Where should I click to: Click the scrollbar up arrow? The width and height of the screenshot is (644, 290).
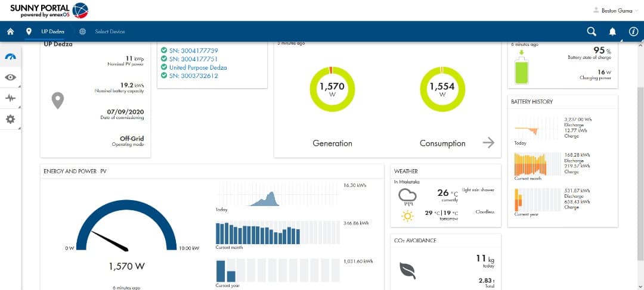click(x=640, y=46)
